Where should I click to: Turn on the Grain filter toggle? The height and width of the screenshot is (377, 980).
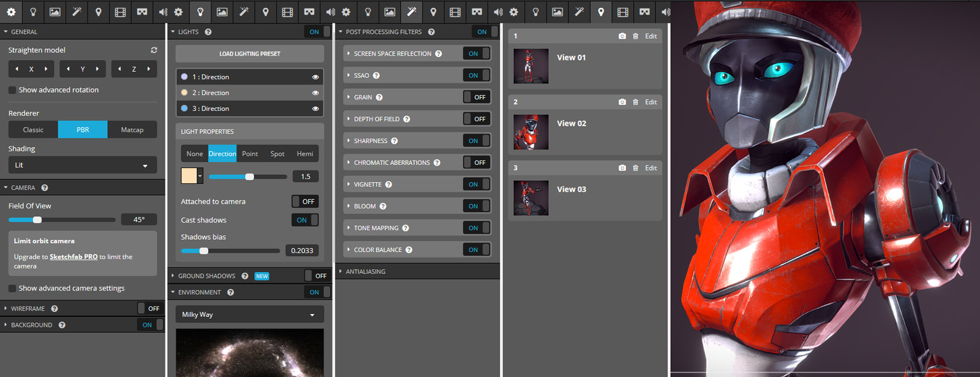[x=477, y=97]
